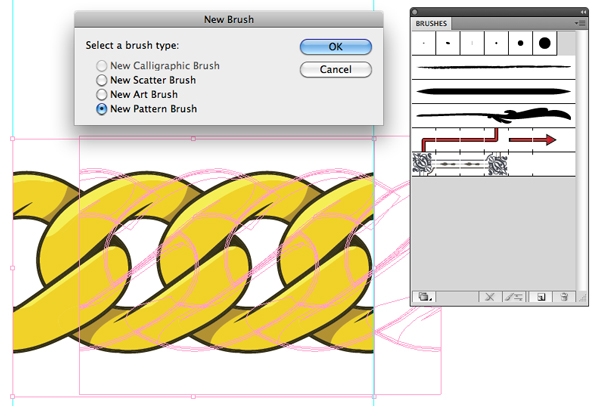Viewport: 600px width, 406px height.
Task: Select the angled oval calligraphic brush
Action: pyautogui.click(x=448, y=43)
